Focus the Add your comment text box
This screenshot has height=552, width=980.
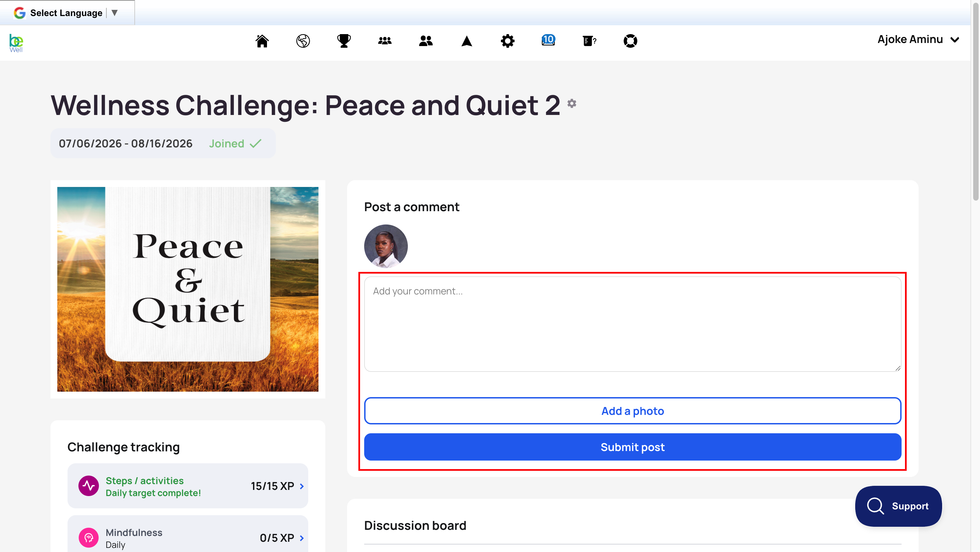point(632,324)
